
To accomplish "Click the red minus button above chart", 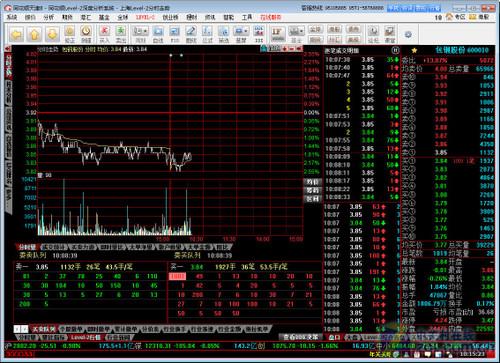I will point(291,49).
